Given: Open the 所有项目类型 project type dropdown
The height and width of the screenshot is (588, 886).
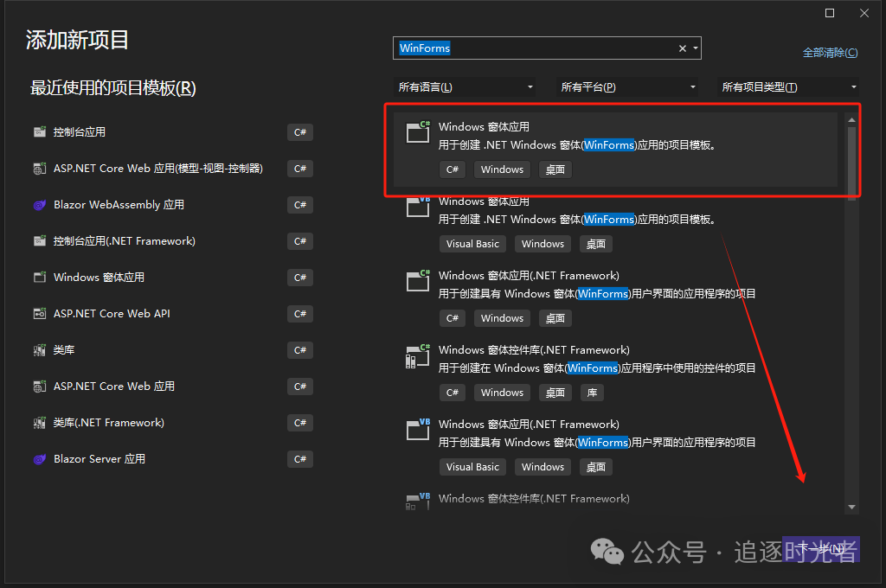Looking at the screenshot, I should point(789,87).
